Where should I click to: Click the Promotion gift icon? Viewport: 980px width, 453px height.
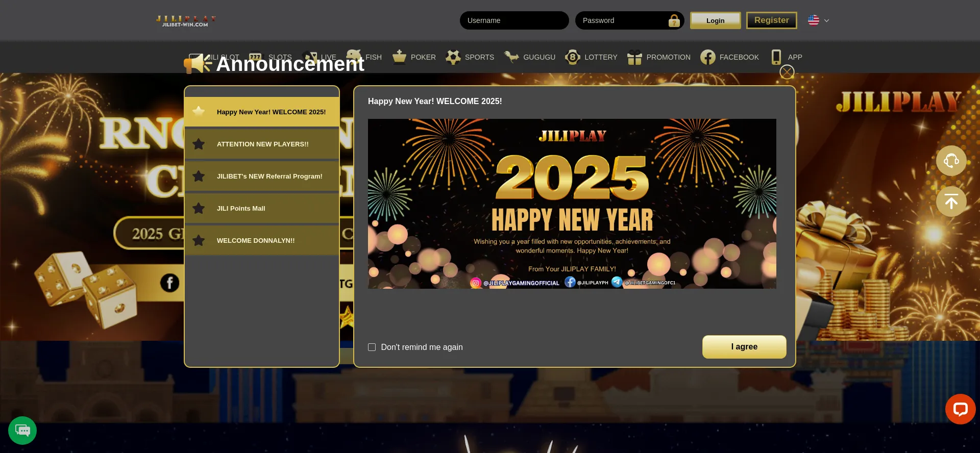[634, 57]
